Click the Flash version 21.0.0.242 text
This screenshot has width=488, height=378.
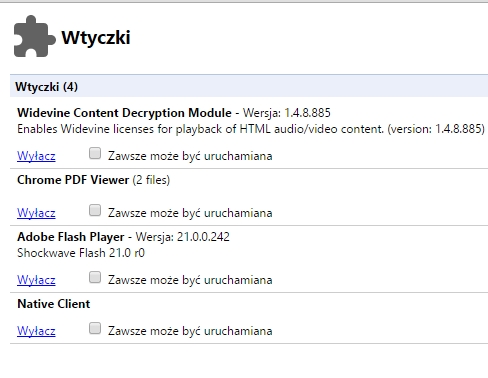[x=203, y=237]
